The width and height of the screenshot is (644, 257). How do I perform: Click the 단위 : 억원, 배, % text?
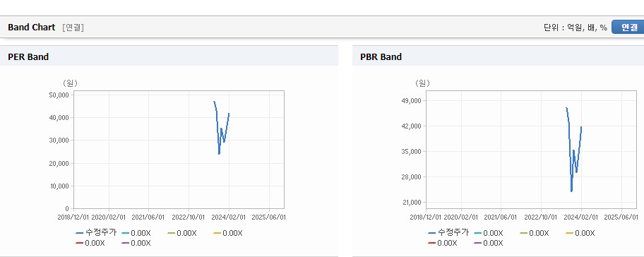575,28
